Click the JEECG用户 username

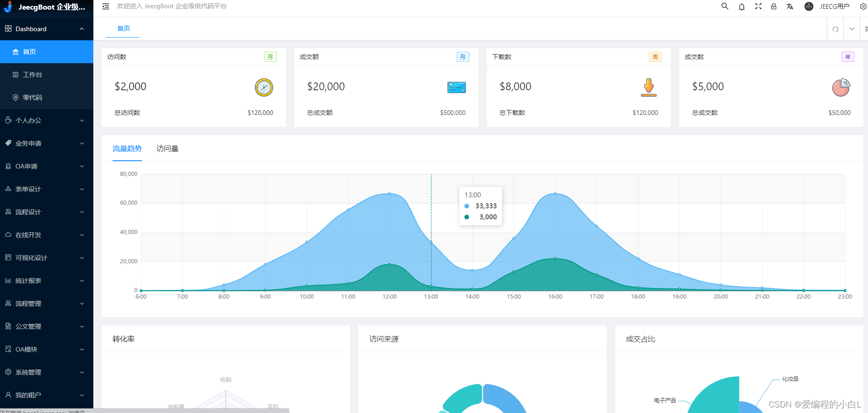pos(835,6)
